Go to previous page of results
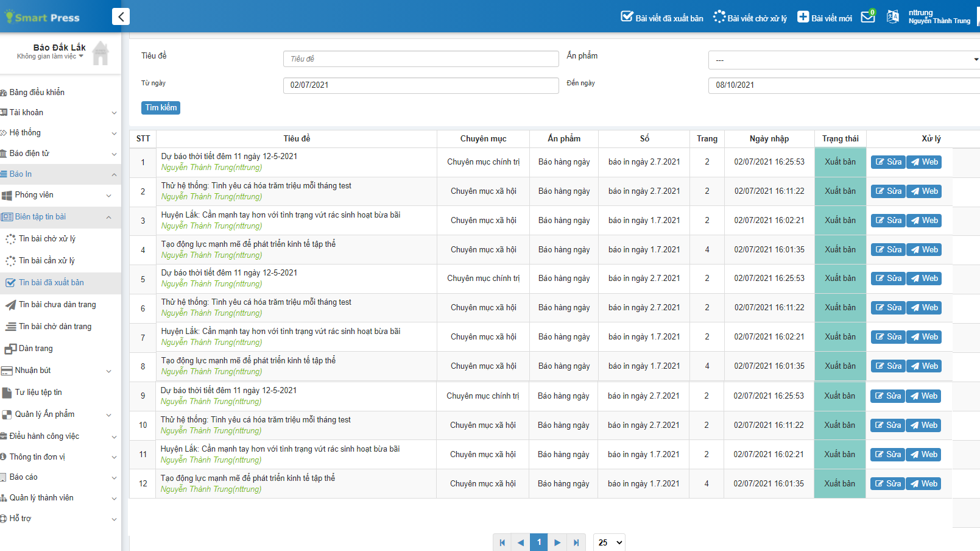Viewport: 980px width, 551px height. pos(520,542)
